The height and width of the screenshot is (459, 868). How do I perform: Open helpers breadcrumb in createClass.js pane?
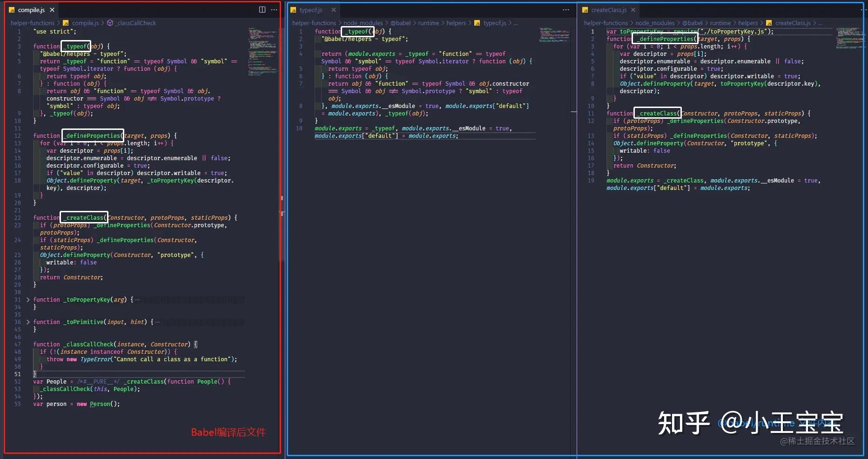pyautogui.click(x=748, y=23)
